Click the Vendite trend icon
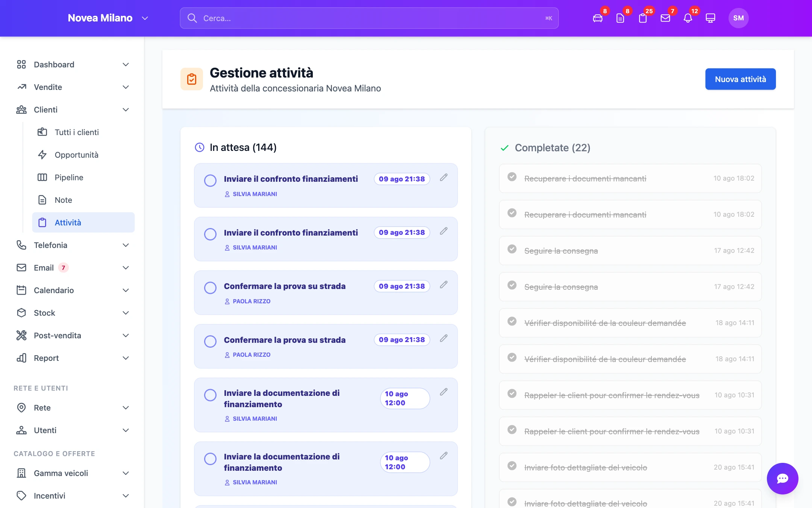Image resolution: width=812 pixels, height=508 pixels. (x=21, y=87)
